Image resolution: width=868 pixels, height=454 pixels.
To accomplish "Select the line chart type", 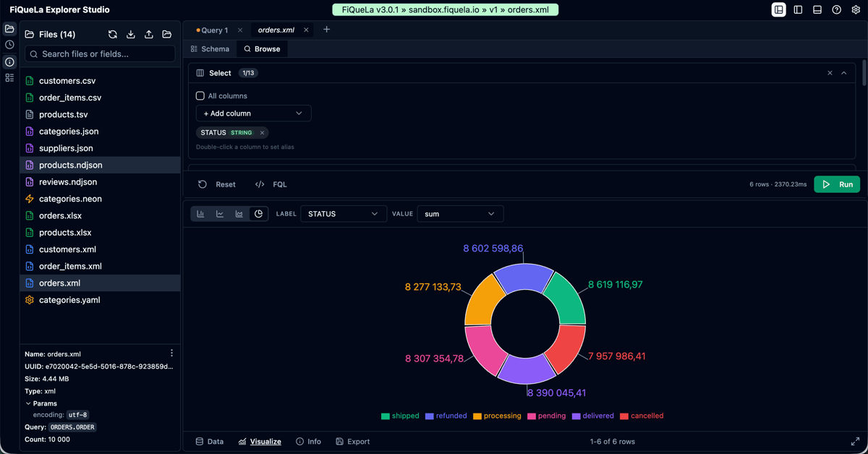I will tap(220, 214).
